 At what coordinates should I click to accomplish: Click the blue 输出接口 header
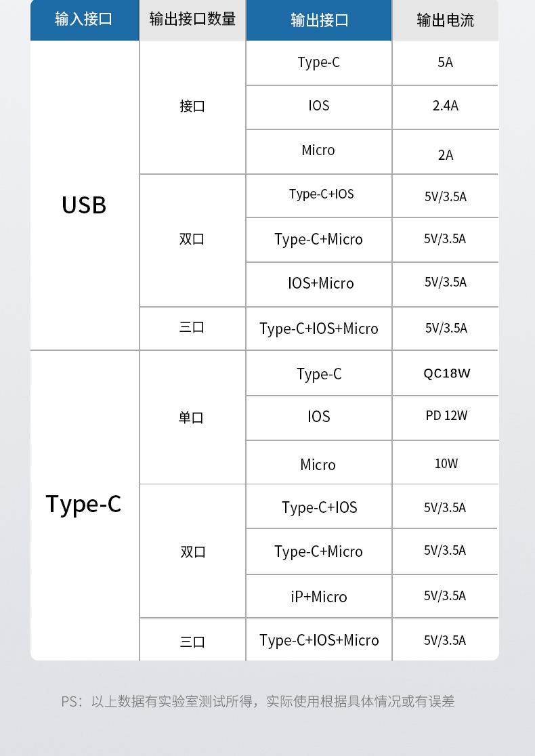tap(319, 20)
